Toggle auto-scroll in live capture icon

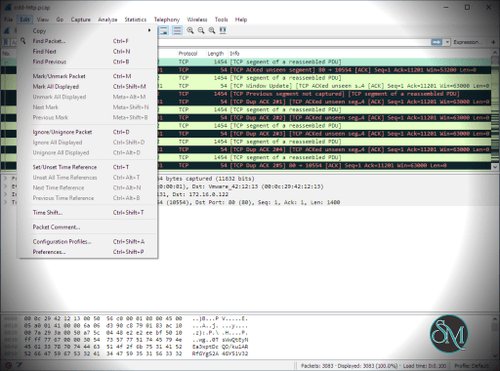point(164,30)
